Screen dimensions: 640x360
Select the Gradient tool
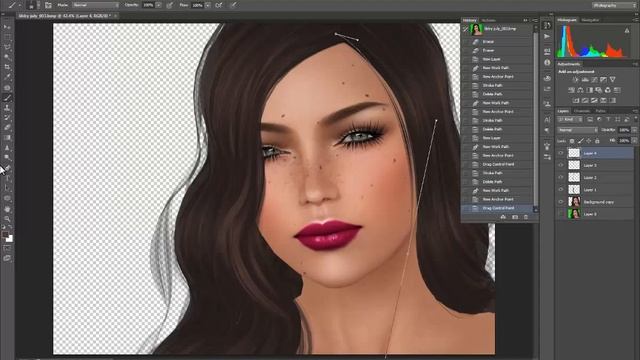click(x=7, y=138)
